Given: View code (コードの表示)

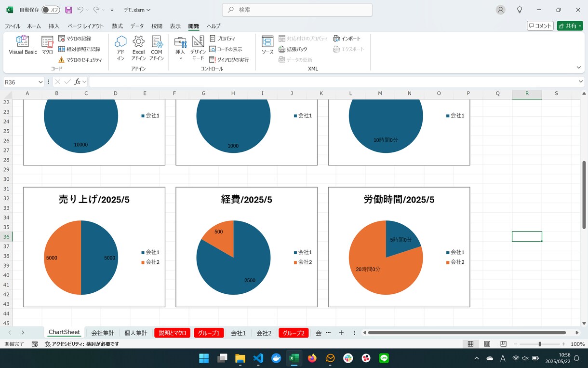Looking at the screenshot, I should coord(226,49).
